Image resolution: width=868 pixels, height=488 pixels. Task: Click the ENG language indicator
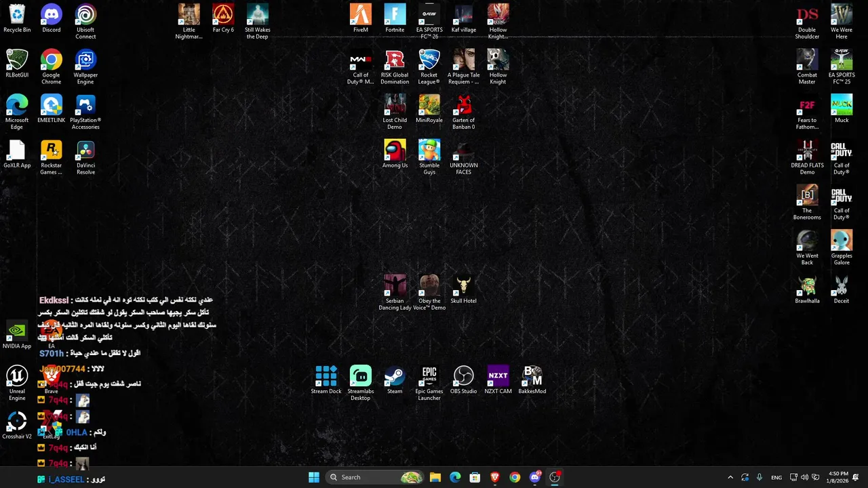coord(776,477)
